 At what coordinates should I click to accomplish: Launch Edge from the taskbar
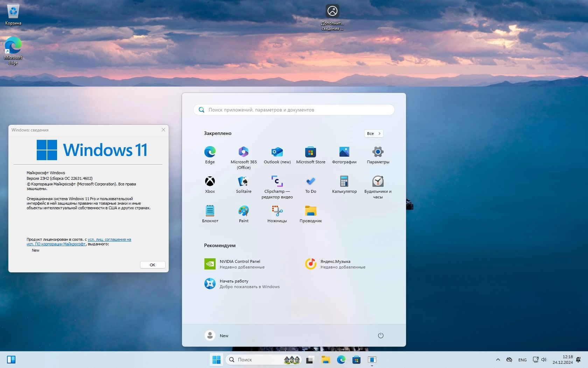(x=341, y=360)
